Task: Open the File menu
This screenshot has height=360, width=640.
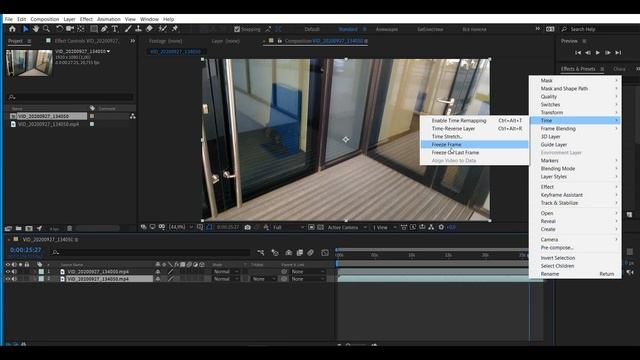Action: pyautogui.click(x=9, y=19)
